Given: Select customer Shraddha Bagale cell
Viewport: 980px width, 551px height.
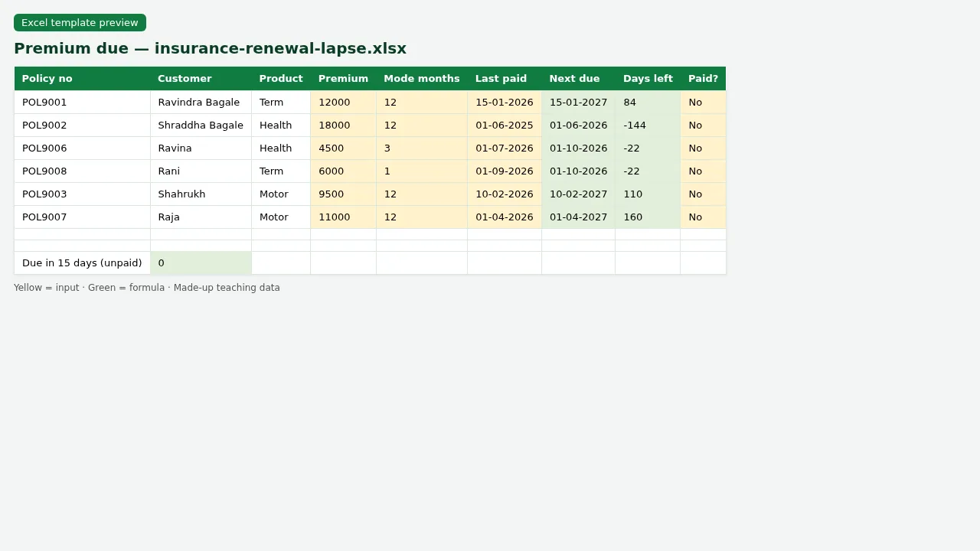Looking at the screenshot, I should click(201, 126).
